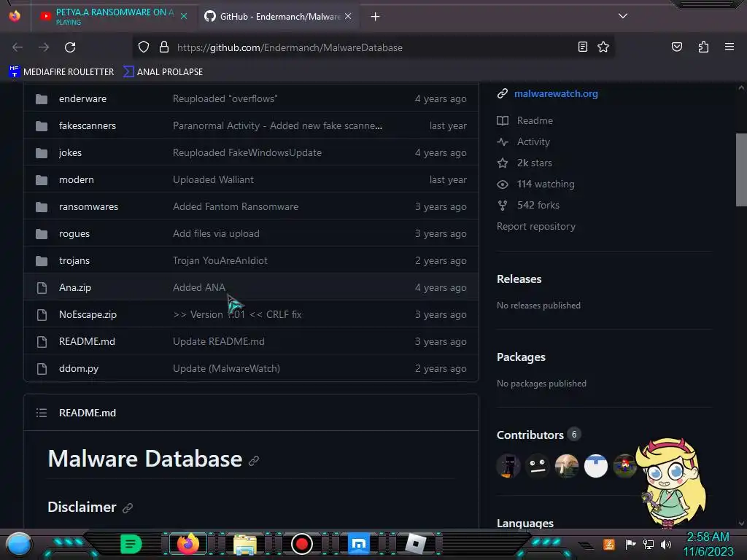
Task: Open the Ana.zip file
Action: [75, 287]
